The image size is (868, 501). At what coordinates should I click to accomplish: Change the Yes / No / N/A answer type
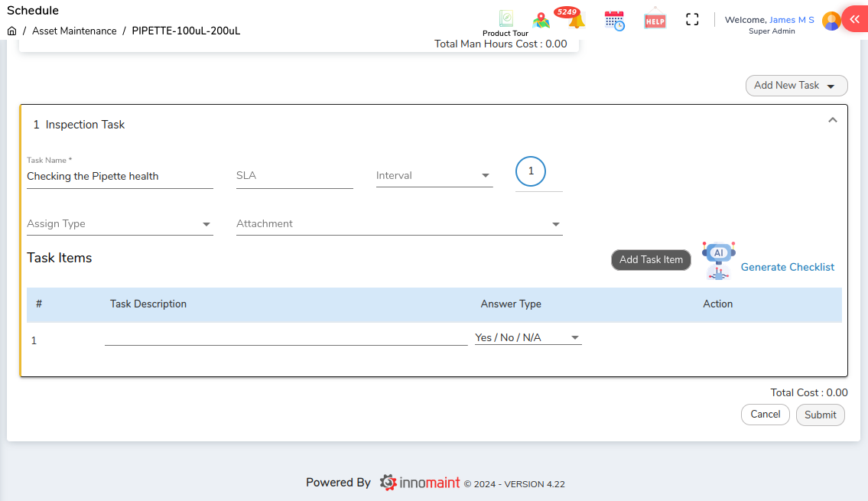528,337
